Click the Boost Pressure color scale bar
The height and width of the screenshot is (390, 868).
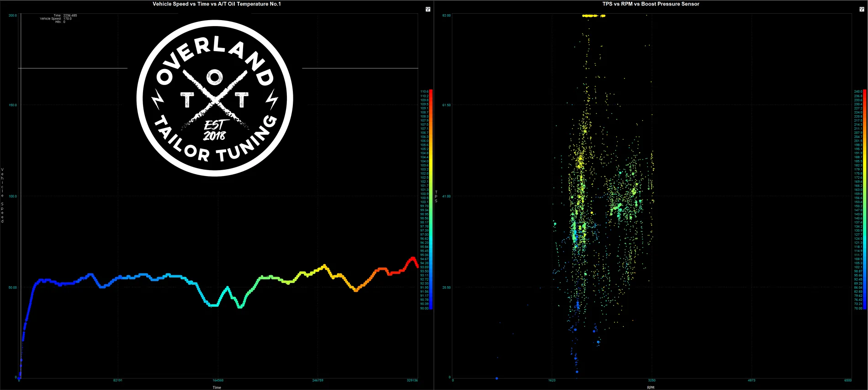865,199
